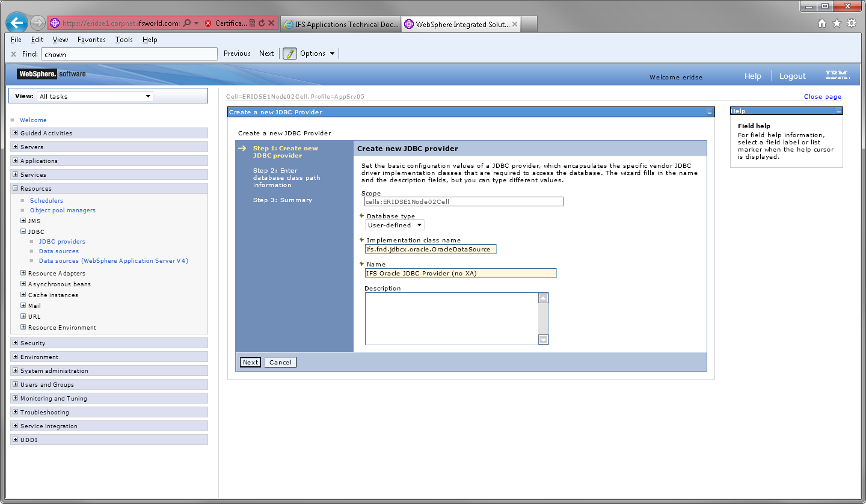Open the Tools menu

(124, 40)
